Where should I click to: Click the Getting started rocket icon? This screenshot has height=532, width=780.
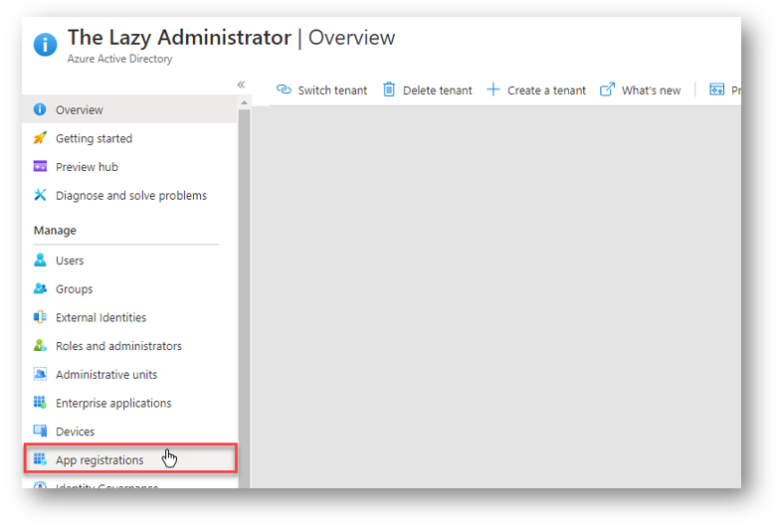tap(40, 137)
